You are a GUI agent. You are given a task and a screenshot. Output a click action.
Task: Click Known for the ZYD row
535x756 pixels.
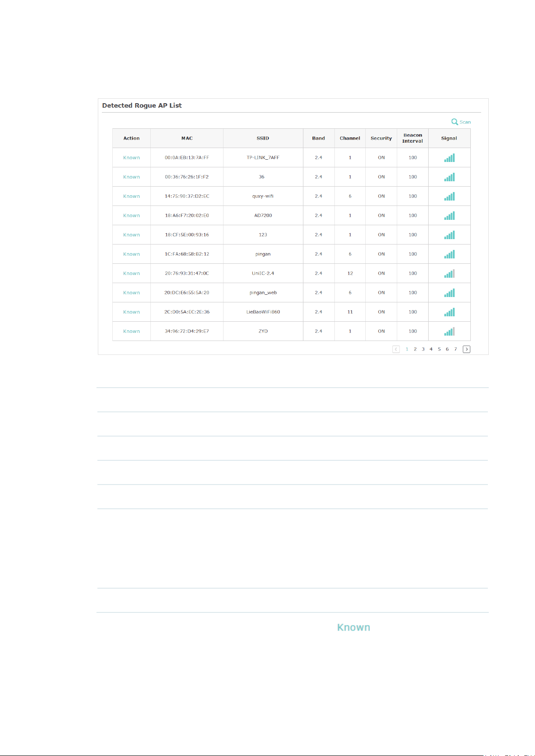tap(132, 331)
